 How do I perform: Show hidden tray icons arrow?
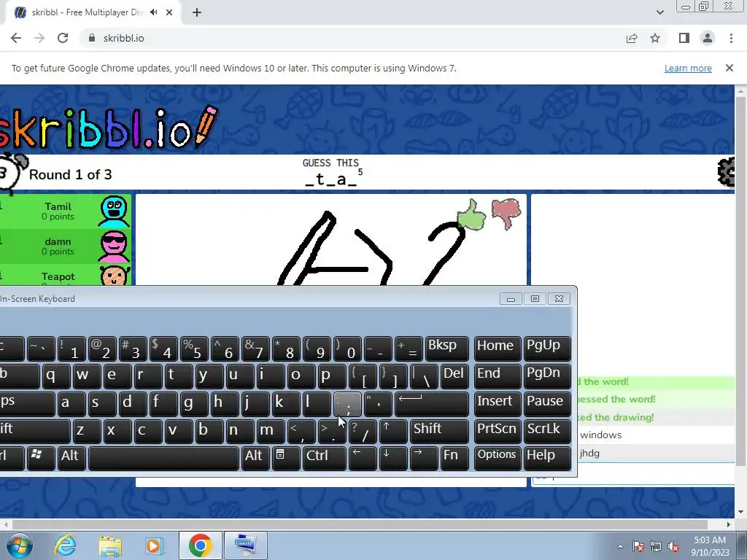pos(620,546)
